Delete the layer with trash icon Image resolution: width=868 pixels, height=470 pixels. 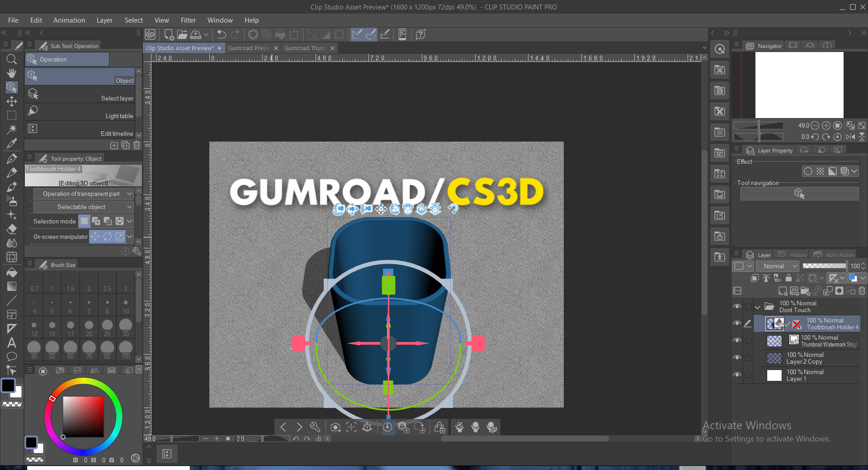pyautogui.click(x=862, y=291)
